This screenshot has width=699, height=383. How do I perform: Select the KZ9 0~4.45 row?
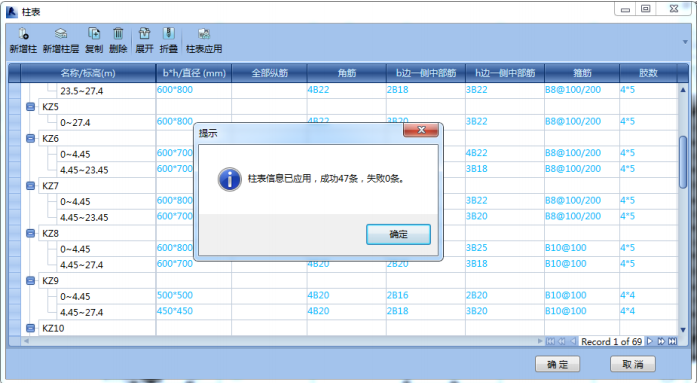[75, 297]
